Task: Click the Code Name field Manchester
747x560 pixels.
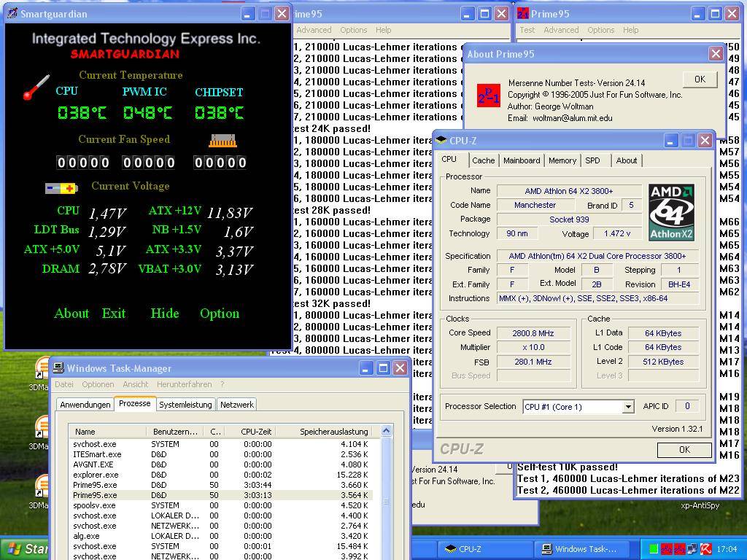Action: [535, 205]
